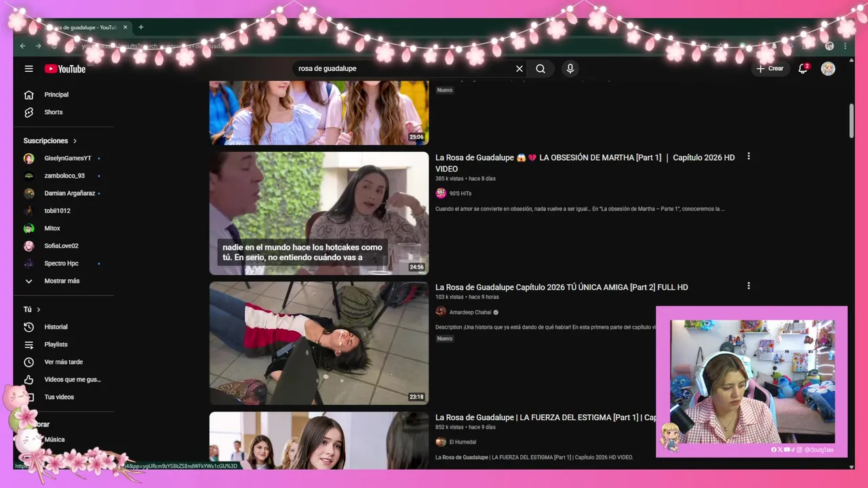Open the El Humedal channel name
This screenshot has height=488, width=868.
tap(462, 442)
